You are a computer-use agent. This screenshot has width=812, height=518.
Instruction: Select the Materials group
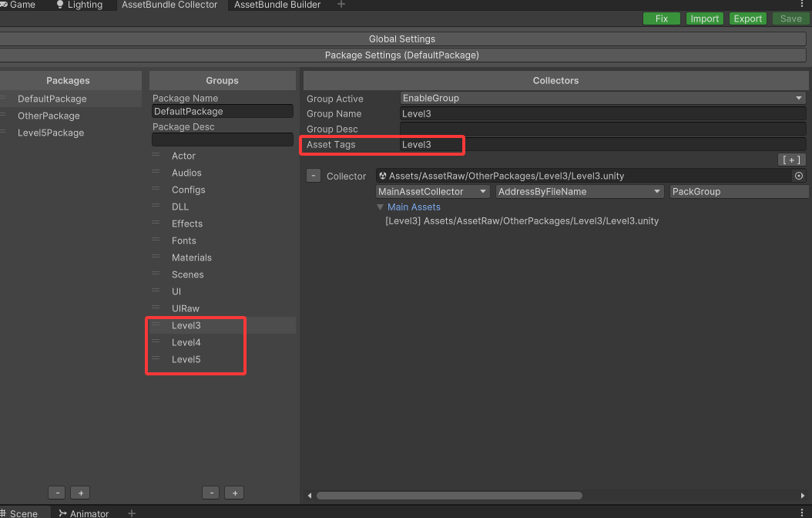223,257
